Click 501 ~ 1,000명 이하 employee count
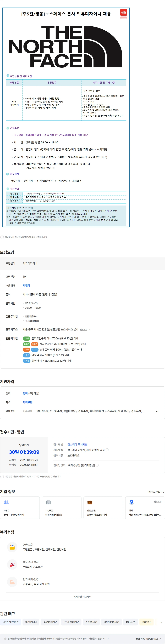The height and width of the screenshot is (644, 165). (x=14, y=515)
